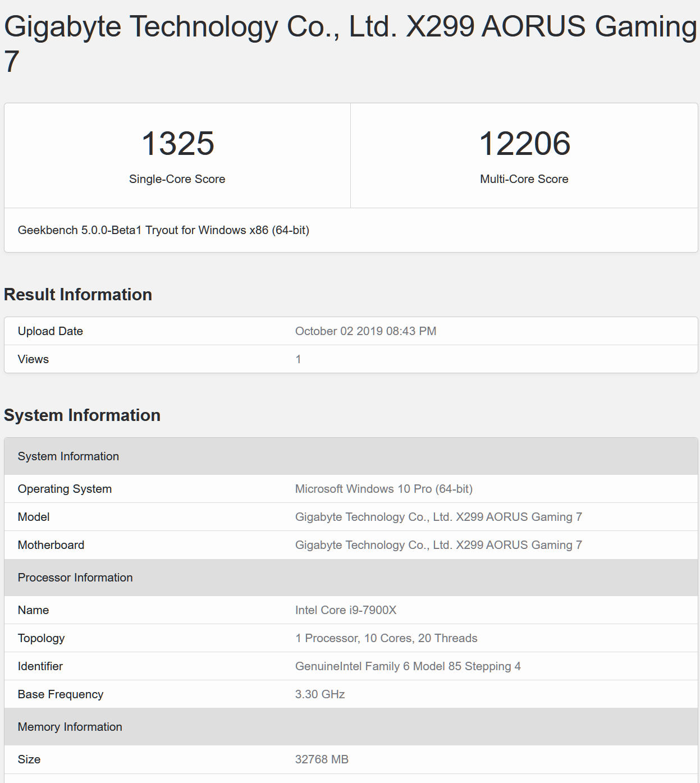
Task: Click the Upload Date label
Action: point(50,331)
